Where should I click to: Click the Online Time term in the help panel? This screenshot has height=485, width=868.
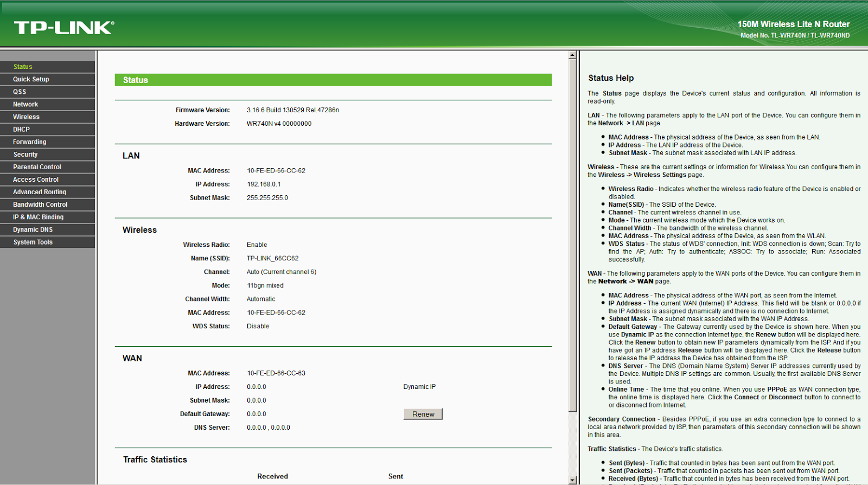coord(626,390)
